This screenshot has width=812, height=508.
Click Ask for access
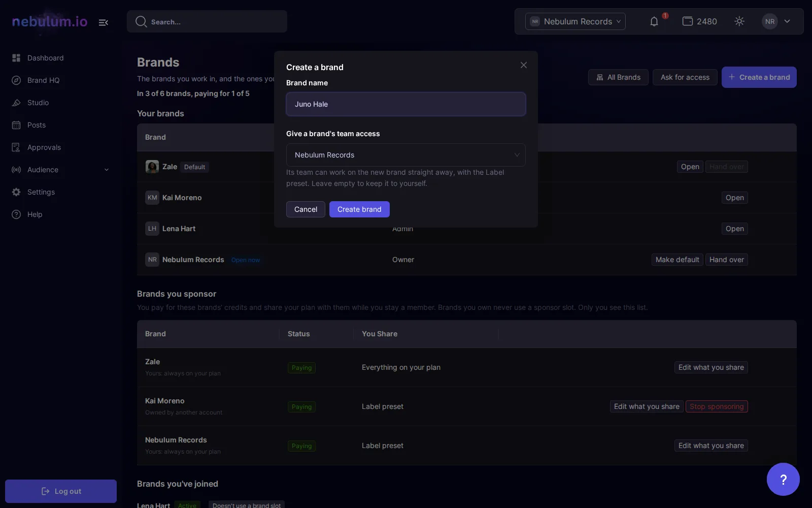point(685,77)
